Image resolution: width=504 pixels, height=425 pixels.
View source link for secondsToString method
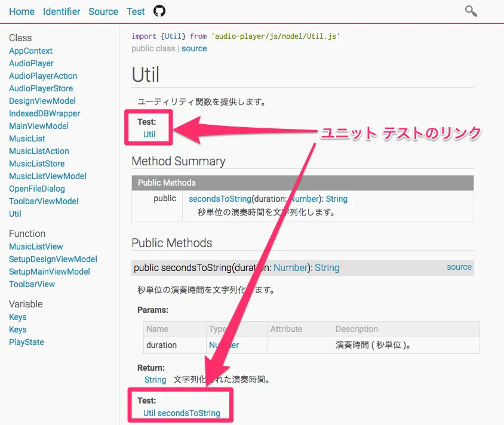459,267
